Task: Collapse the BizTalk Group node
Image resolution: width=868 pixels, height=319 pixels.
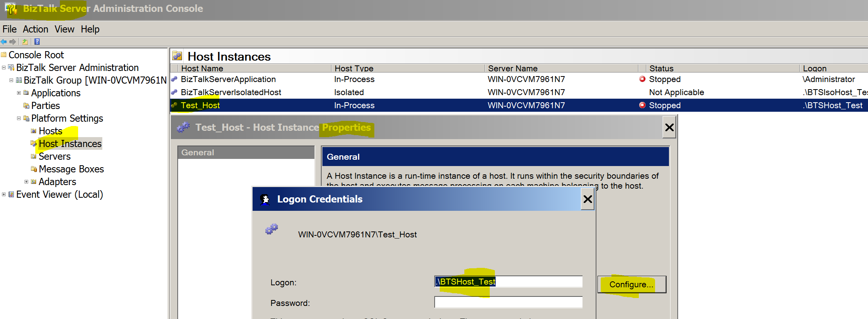Action: pyautogui.click(x=11, y=80)
